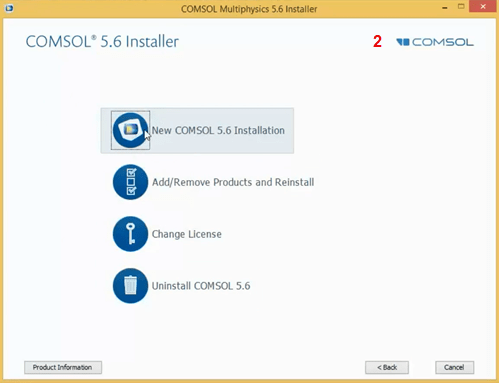Click the New COMSOL 5.6 Installation icon
Image resolution: width=499 pixels, height=383 pixels.
click(x=130, y=130)
